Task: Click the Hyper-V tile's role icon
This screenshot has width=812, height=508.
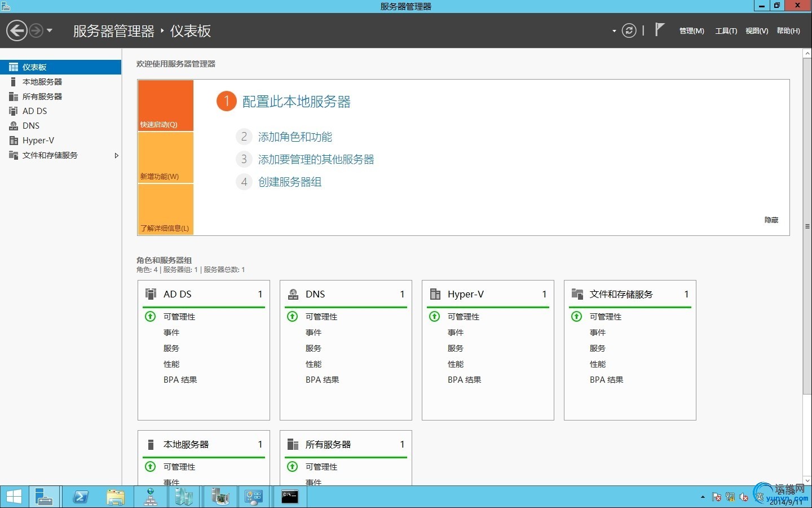Action: (x=435, y=294)
